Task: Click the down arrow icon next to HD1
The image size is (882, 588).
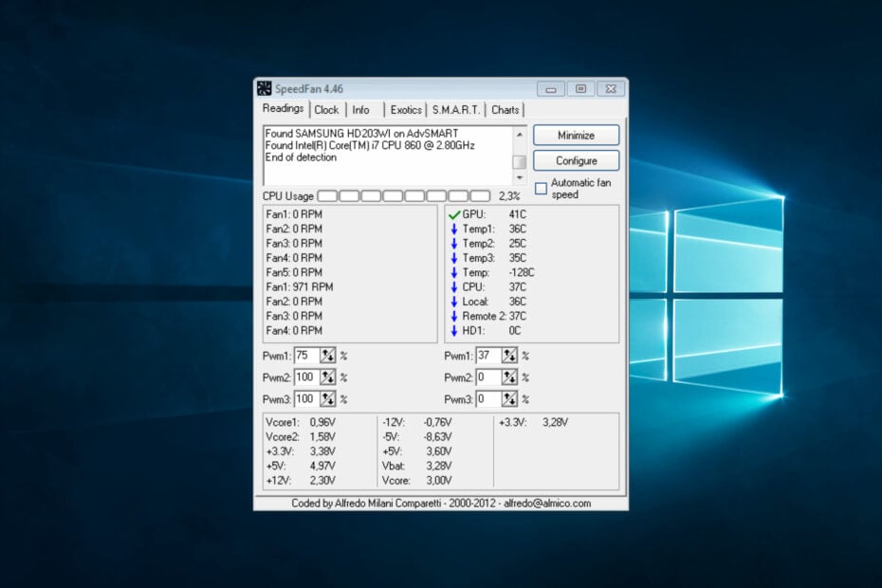Action: [454, 330]
